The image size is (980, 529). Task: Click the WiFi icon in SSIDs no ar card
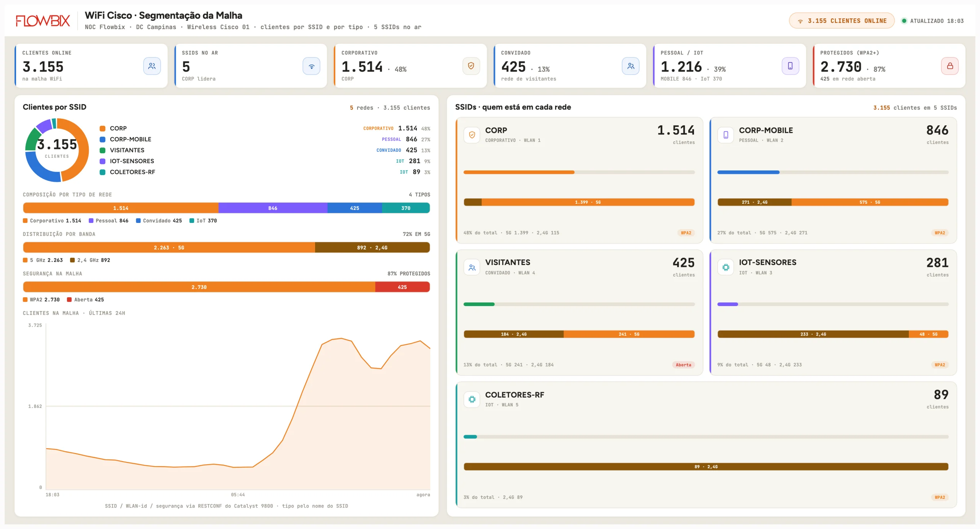[312, 66]
